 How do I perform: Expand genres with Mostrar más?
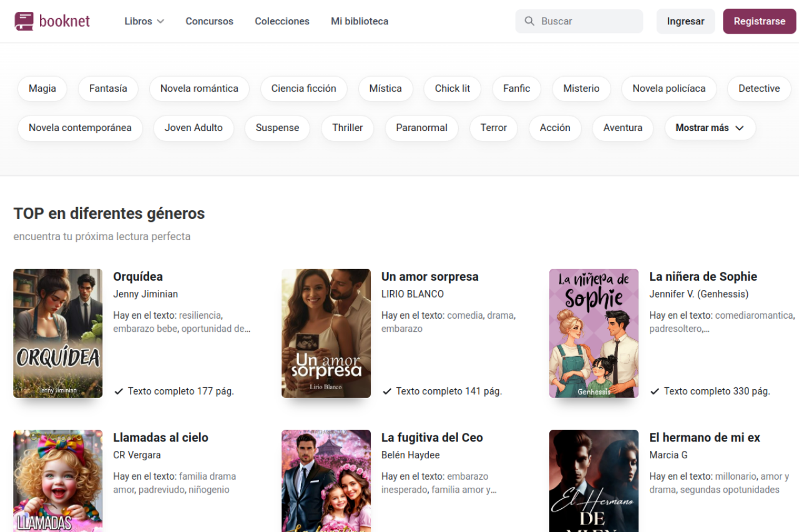coord(710,128)
